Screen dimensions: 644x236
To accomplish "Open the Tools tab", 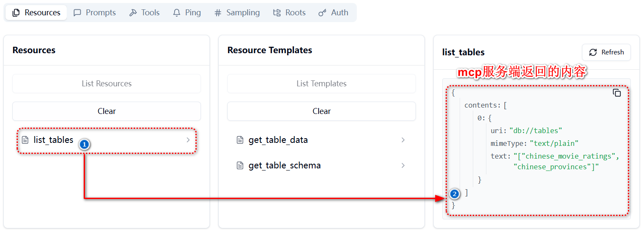I will click(144, 13).
